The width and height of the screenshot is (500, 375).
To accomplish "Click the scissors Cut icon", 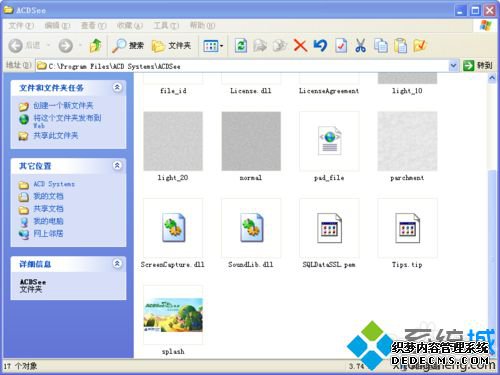I will pos(360,46).
